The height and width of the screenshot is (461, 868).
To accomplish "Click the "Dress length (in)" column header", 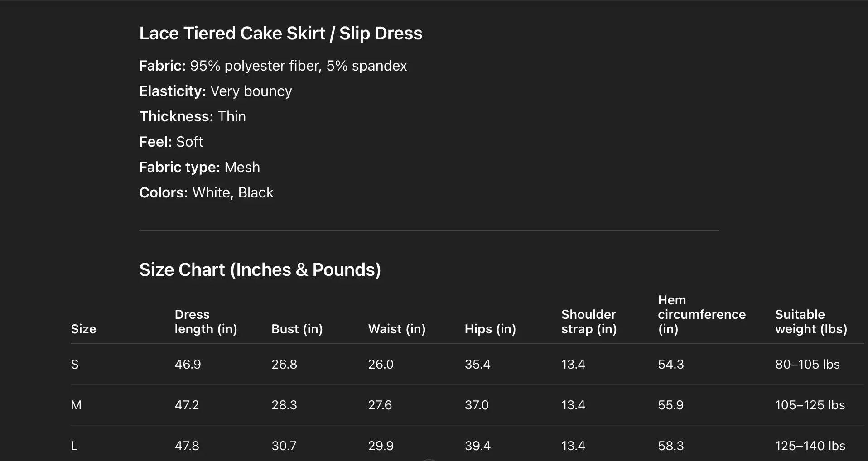I will pyautogui.click(x=206, y=322).
